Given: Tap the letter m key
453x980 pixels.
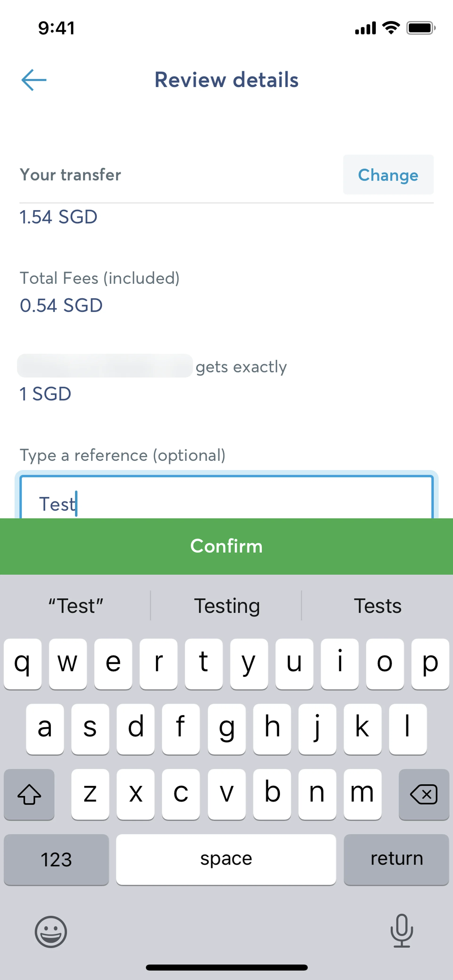Looking at the screenshot, I should point(362,794).
